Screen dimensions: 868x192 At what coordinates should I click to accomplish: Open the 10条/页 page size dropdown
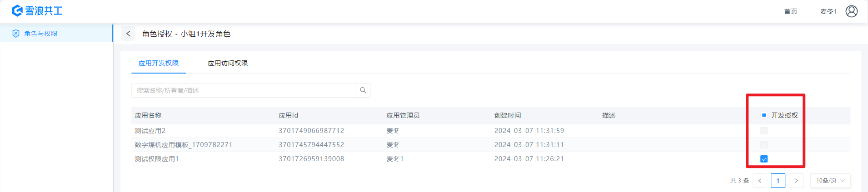click(830, 181)
